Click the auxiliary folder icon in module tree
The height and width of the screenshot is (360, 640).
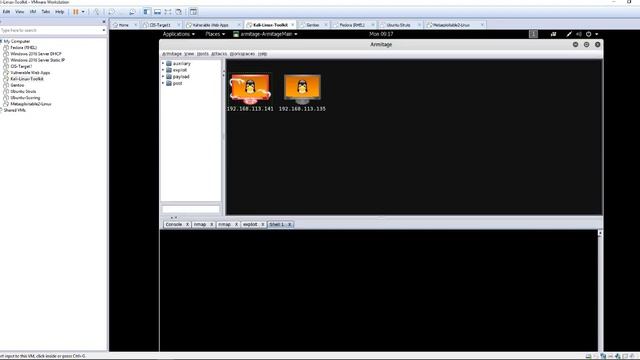[169, 64]
